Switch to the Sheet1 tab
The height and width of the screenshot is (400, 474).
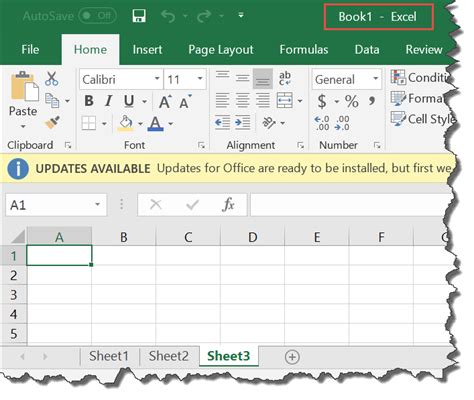(109, 356)
